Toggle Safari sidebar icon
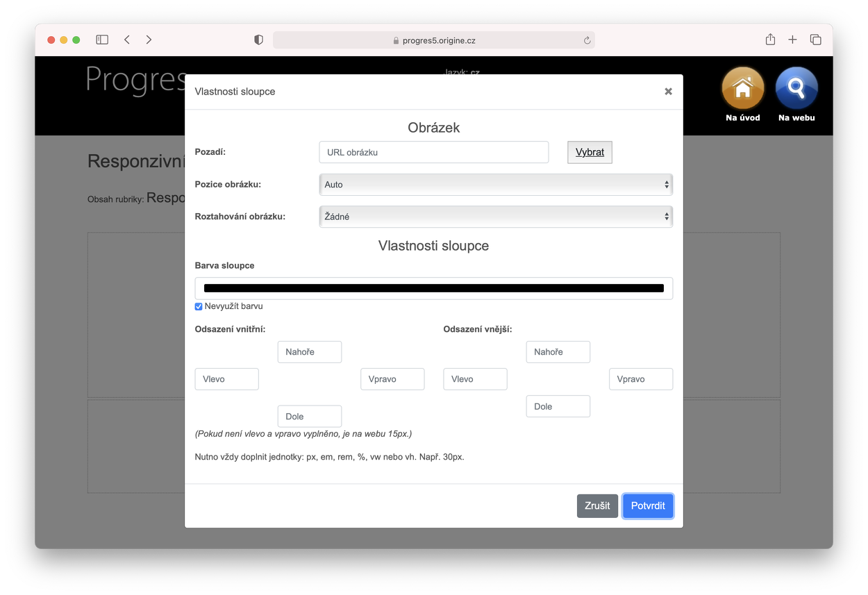Image resolution: width=868 pixels, height=595 pixels. pyautogui.click(x=102, y=40)
